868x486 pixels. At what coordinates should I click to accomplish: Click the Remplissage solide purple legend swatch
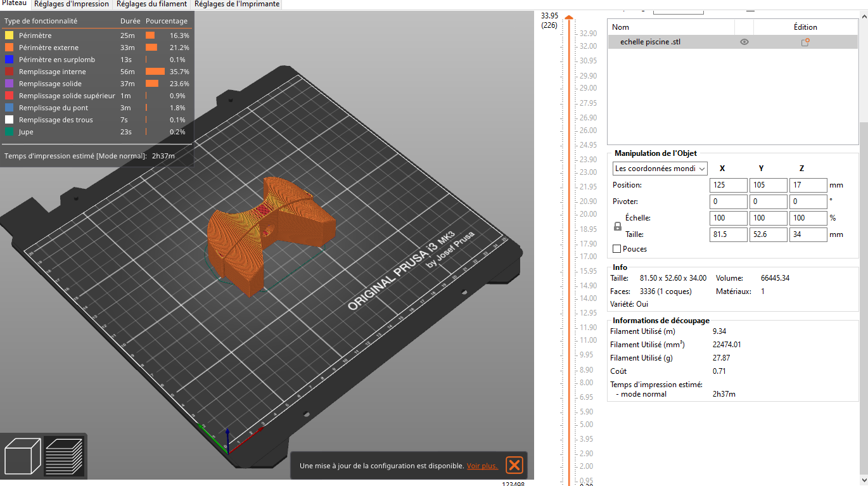point(9,84)
